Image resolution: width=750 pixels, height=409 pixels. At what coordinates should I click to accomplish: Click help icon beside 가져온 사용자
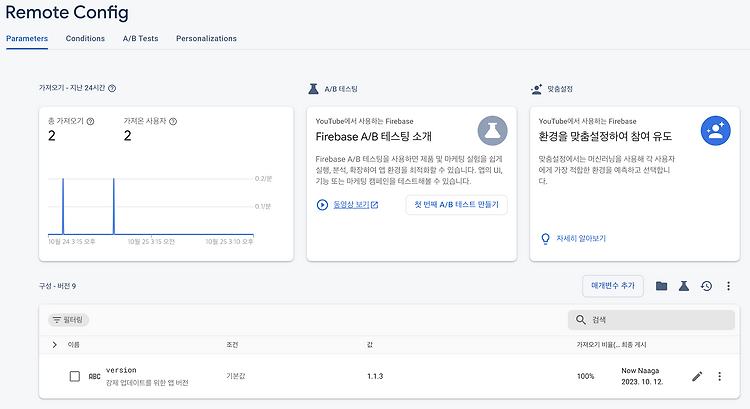coord(173,122)
